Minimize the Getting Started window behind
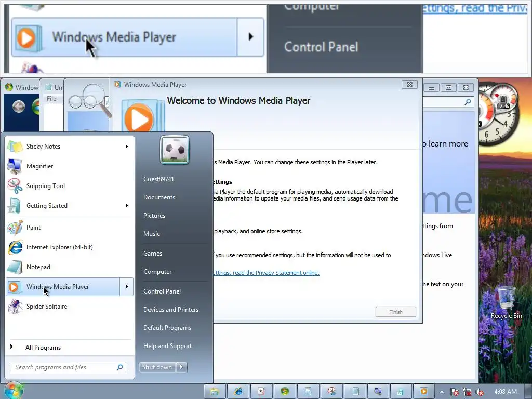 (x=432, y=88)
